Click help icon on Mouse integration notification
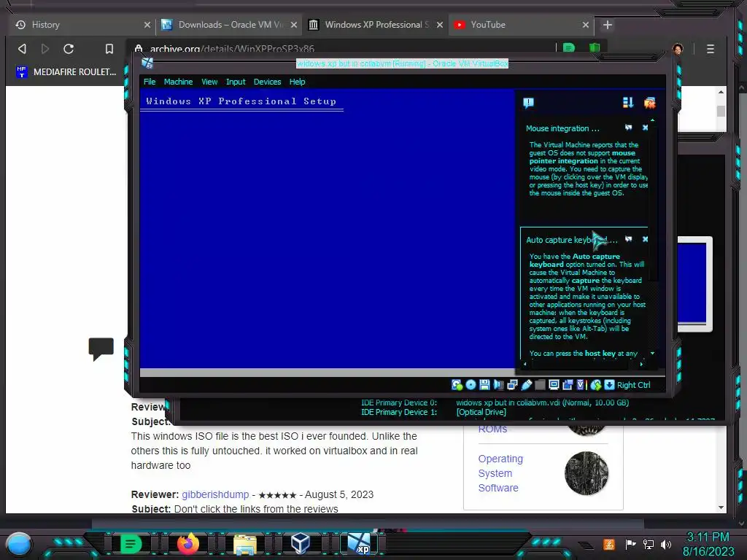The width and height of the screenshot is (747, 560). point(628,128)
